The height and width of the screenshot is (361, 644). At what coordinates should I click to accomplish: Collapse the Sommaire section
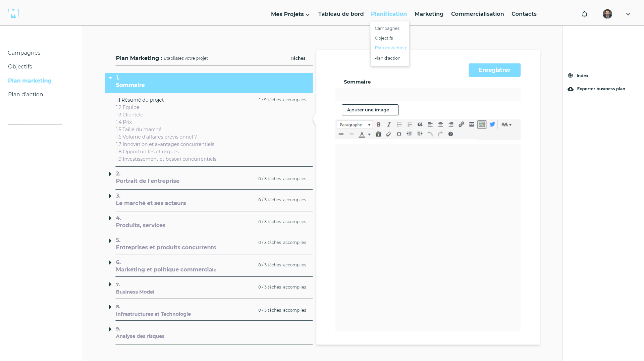tap(110, 78)
